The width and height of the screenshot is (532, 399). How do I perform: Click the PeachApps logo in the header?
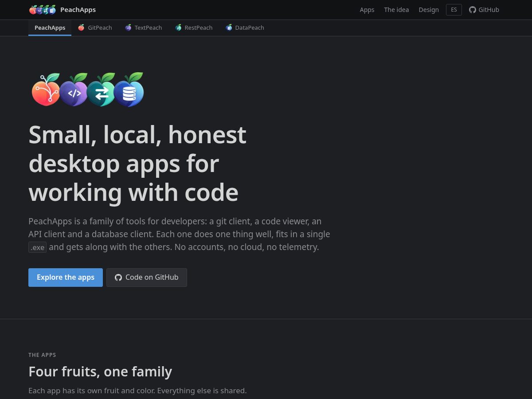[x=43, y=10]
